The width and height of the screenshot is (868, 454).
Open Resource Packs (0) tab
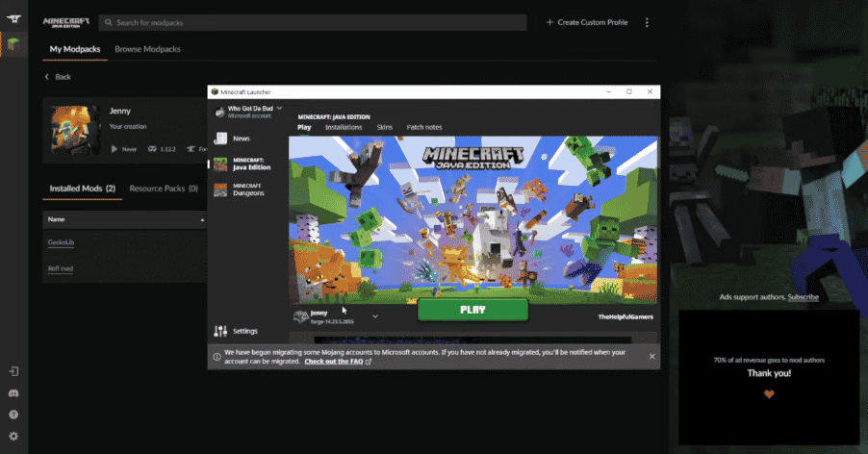tap(164, 189)
